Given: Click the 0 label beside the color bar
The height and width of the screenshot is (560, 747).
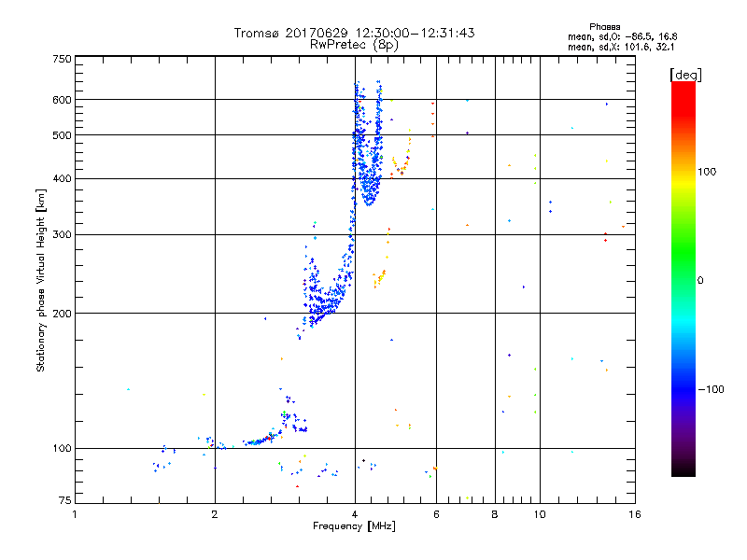Looking at the screenshot, I should (x=700, y=281).
